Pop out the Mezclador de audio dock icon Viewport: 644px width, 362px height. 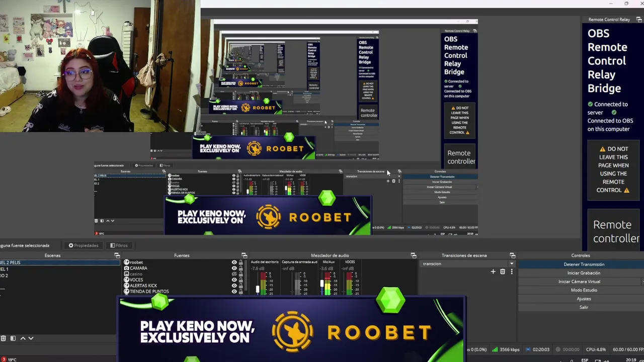click(413, 255)
